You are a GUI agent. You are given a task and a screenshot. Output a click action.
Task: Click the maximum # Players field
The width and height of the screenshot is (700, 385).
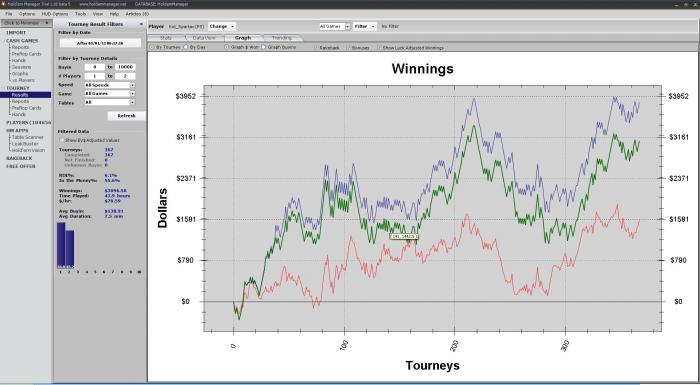[x=125, y=76]
